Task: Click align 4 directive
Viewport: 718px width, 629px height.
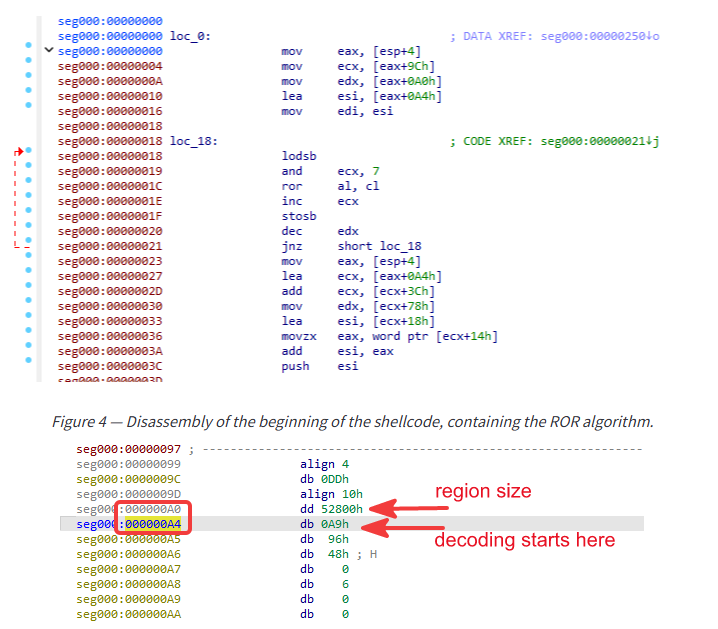Action: click(x=324, y=464)
